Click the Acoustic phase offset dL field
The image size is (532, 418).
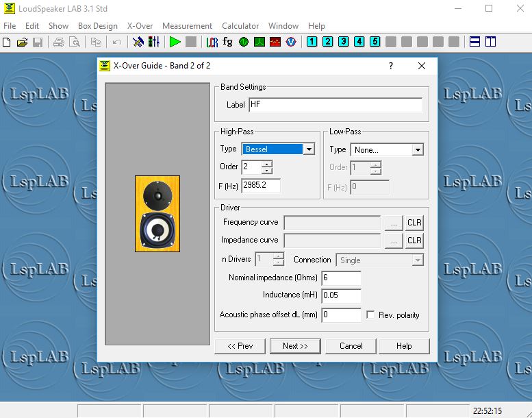[x=341, y=315]
